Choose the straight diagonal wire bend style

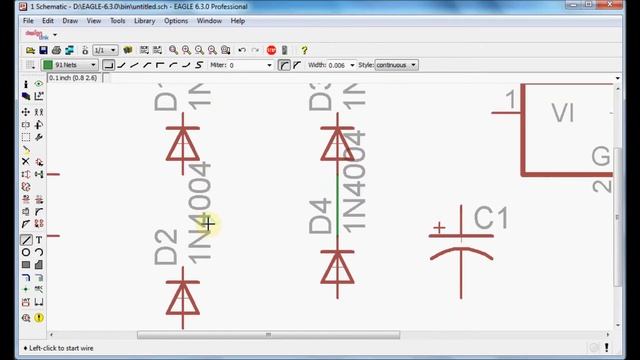tap(134, 65)
